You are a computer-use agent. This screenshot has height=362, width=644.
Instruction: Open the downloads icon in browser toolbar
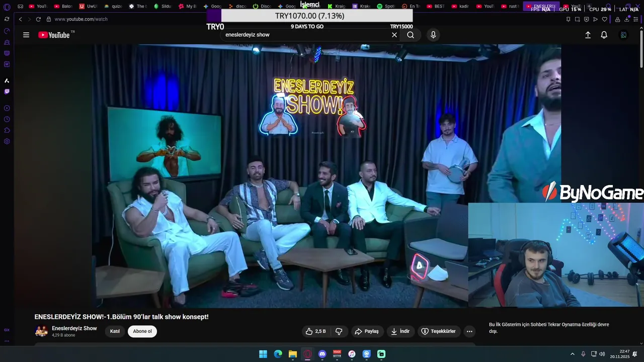pos(627,19)
